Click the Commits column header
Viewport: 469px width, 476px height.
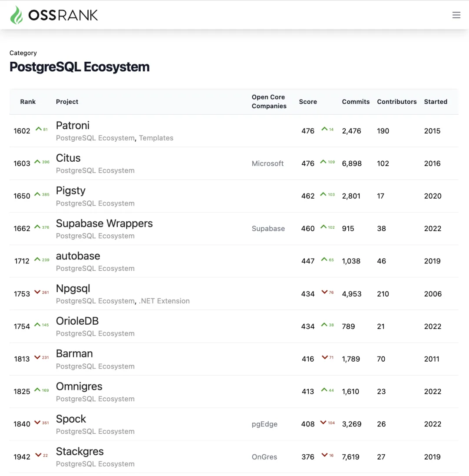[x=356, y=102]
